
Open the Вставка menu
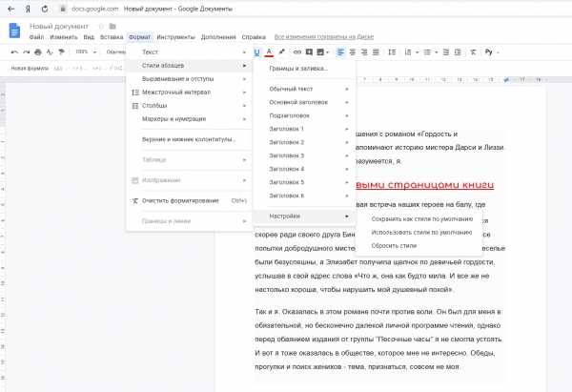112,37
